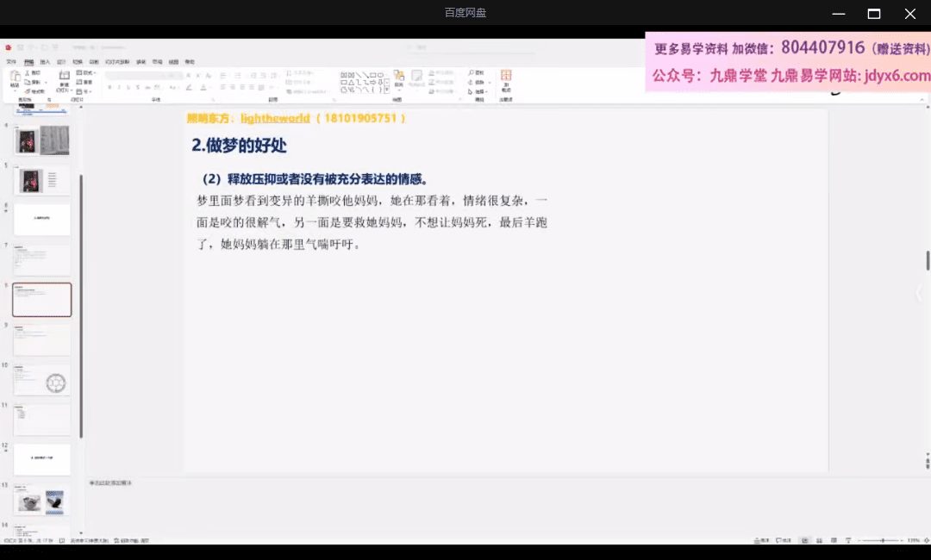Open the Insert ribbon tab

click(45, 62)
